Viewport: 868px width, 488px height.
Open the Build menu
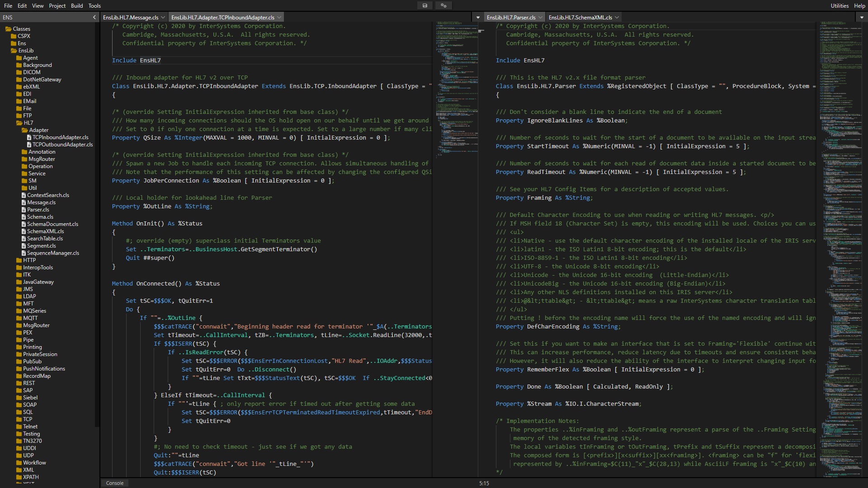tap(77, 5)
